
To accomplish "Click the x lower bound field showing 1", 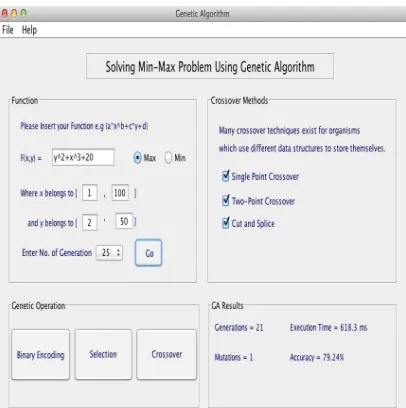I will tap(89, 193).
